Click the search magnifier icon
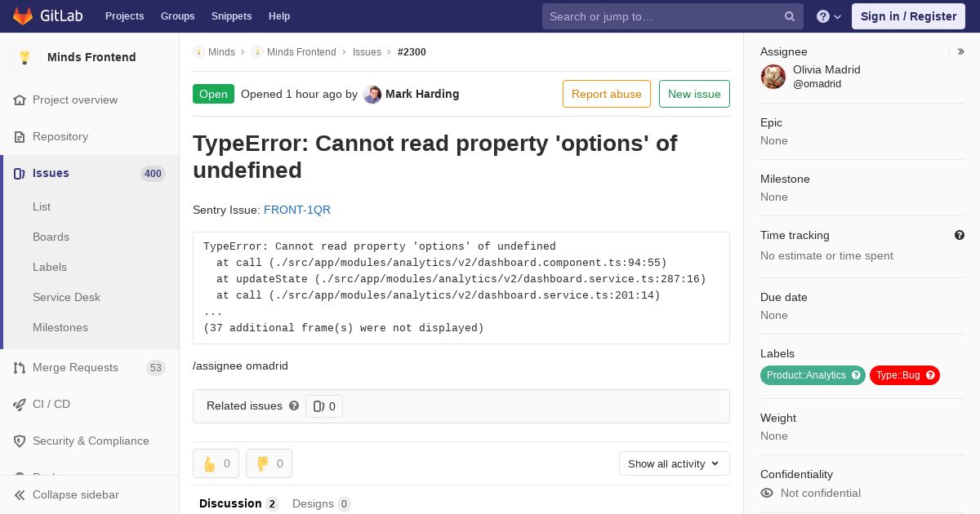This screenshot has width=980, height=514. pos(790,16)
